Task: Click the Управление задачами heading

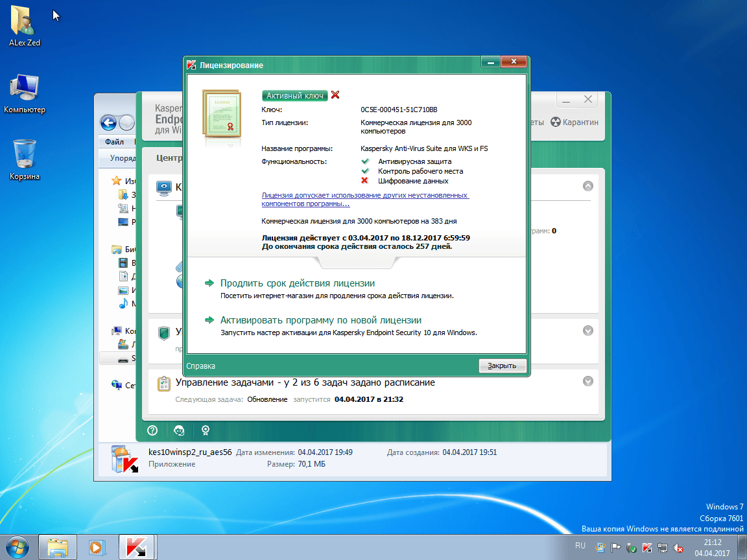Action: 305,382
